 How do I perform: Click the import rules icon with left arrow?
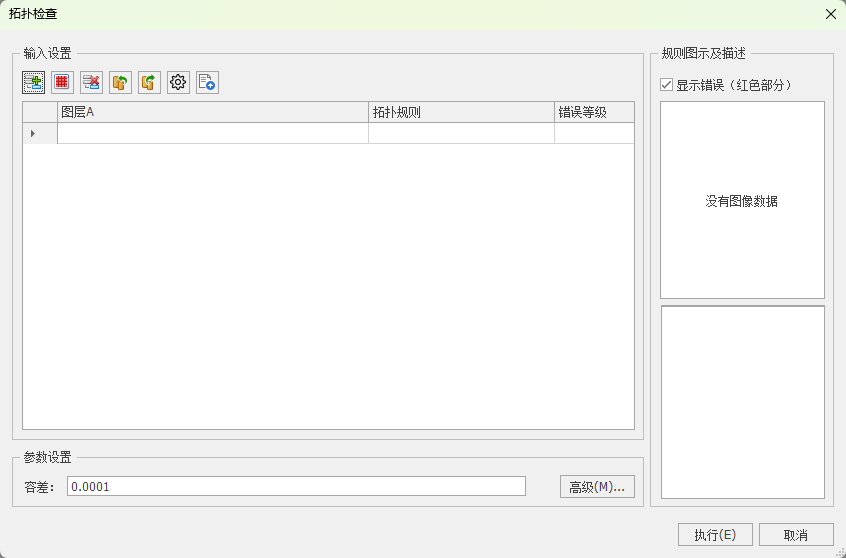click(x=120, y=83)
